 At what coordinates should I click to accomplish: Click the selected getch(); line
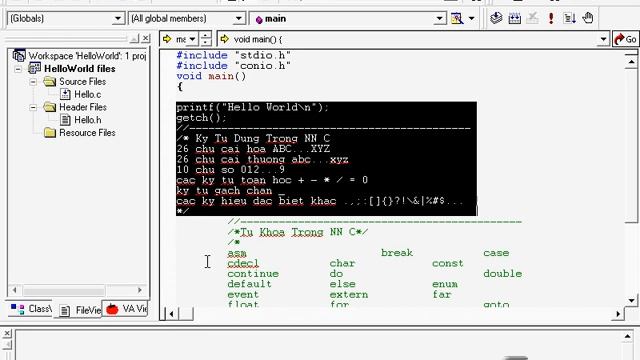201,118
